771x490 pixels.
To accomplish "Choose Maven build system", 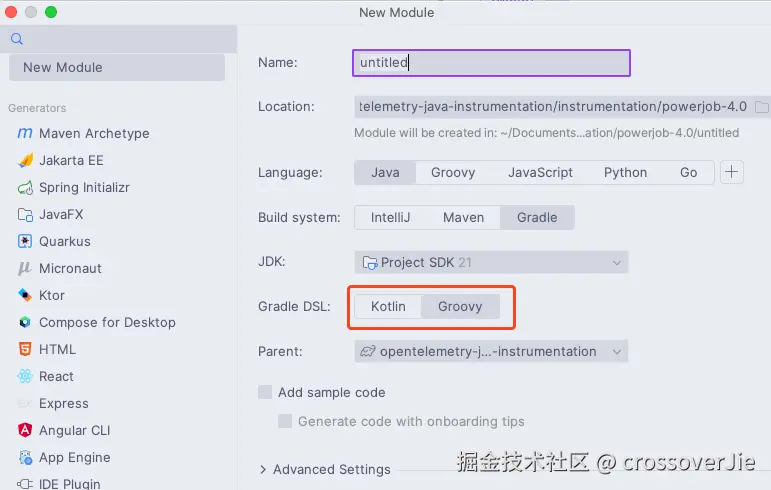I will pos(463,217).
